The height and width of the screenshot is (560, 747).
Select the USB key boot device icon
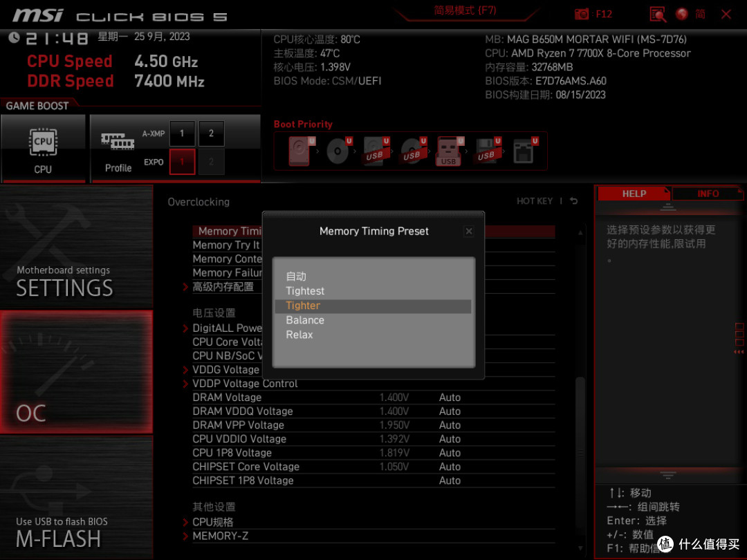[450, 151]
